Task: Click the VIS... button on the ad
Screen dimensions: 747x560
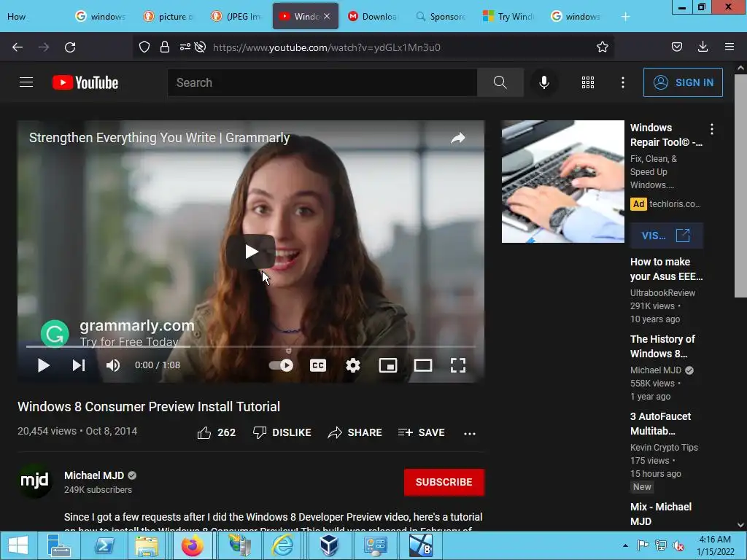Action: (666, 236)
